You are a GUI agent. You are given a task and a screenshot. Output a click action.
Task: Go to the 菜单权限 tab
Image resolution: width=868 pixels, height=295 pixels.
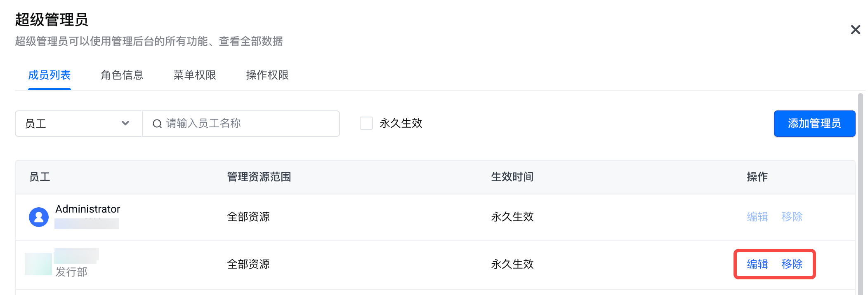click(194, 75)
